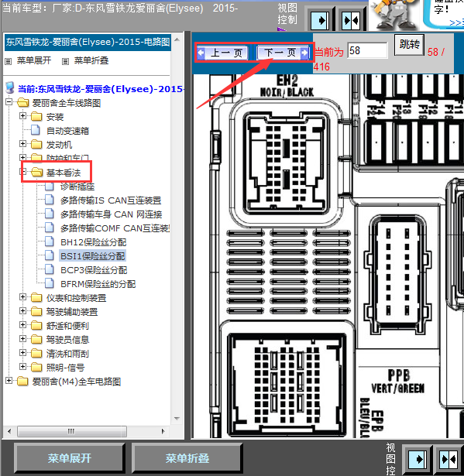
Task: Expand the 仪表和控制装置 folder
Action: [22, 297]
